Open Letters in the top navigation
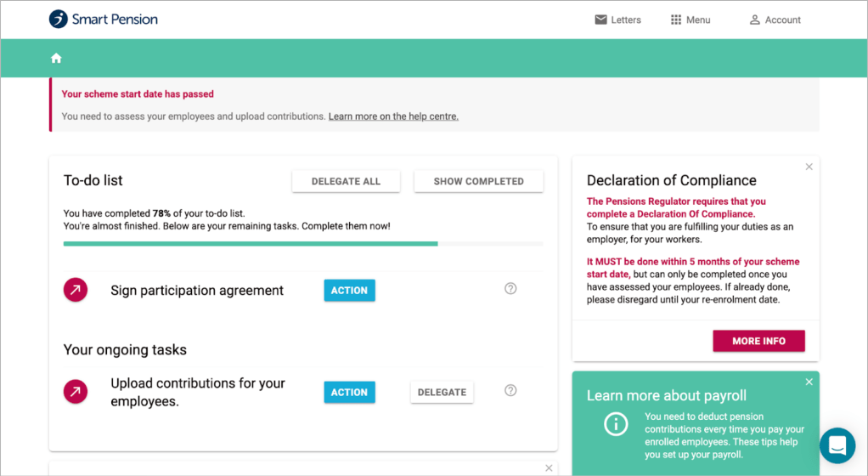This screenshot has width=868, height=476. coord(617,20)
